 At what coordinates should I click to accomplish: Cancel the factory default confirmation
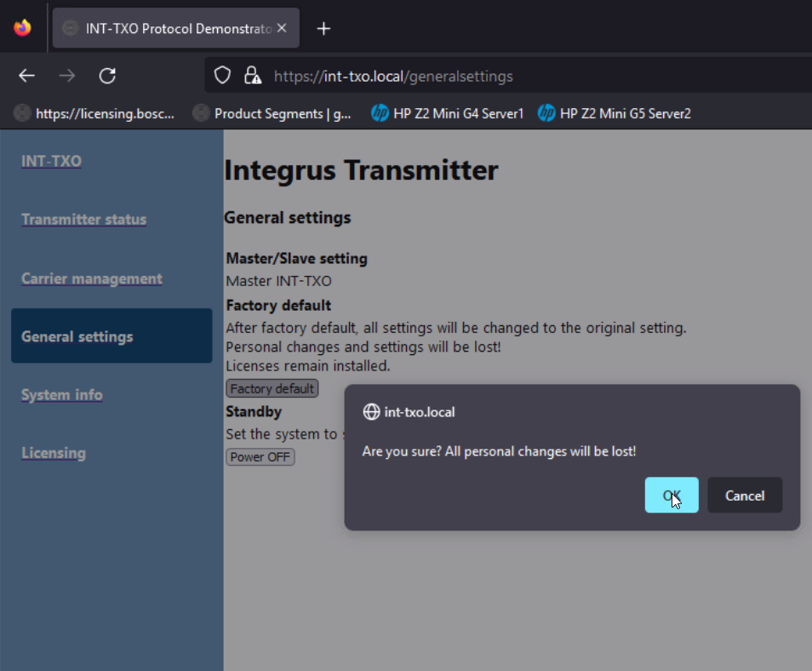[744, 495]
